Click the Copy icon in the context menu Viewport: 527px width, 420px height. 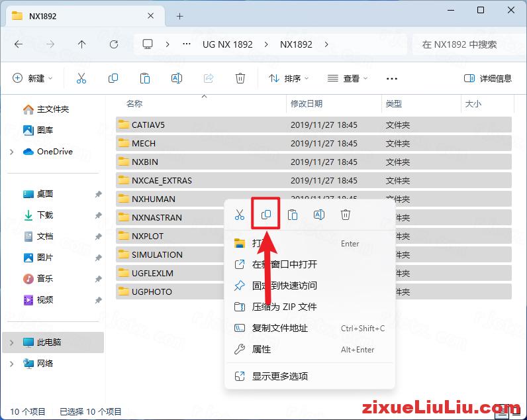[x=266, y=215]
